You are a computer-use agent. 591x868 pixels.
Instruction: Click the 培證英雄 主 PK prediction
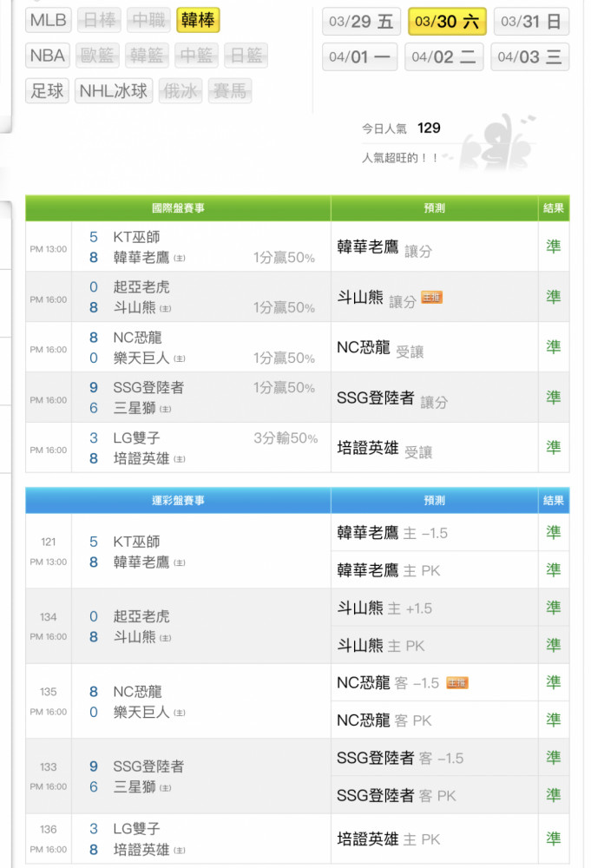tap(389, 839)
